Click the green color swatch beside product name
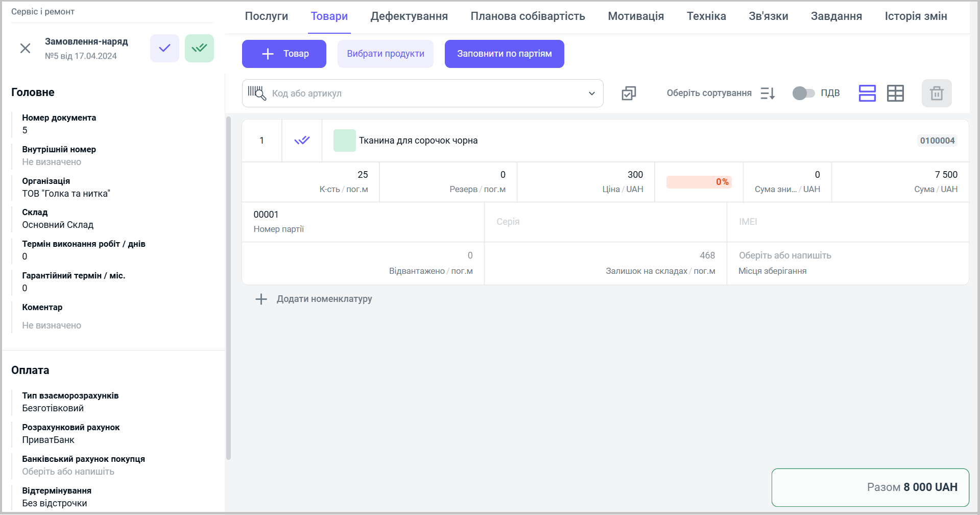980x515 pixels. point(345,141)
